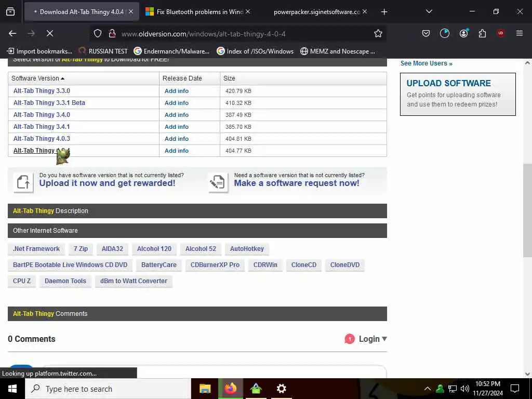Click the taskbar search box
532x399 pixels.
[x=108, y=389]
